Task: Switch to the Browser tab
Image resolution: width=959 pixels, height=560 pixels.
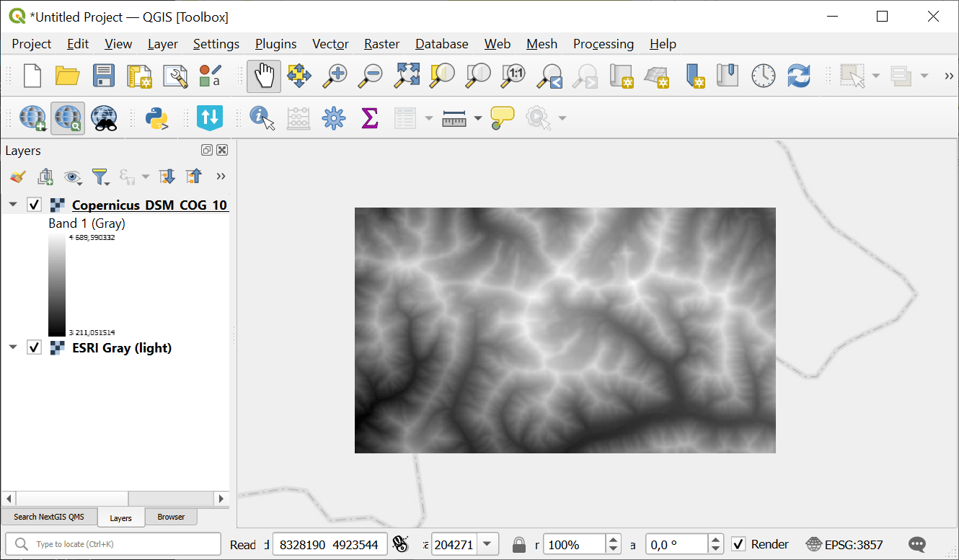Action: tap(171, 517)
